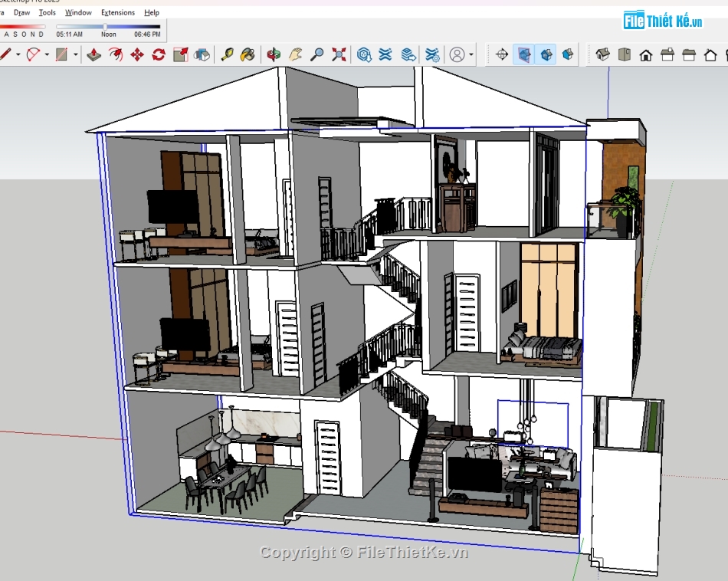Toggle Display Section Fill
This screenshot has width=728, height=581.
(x=567, y=54)
